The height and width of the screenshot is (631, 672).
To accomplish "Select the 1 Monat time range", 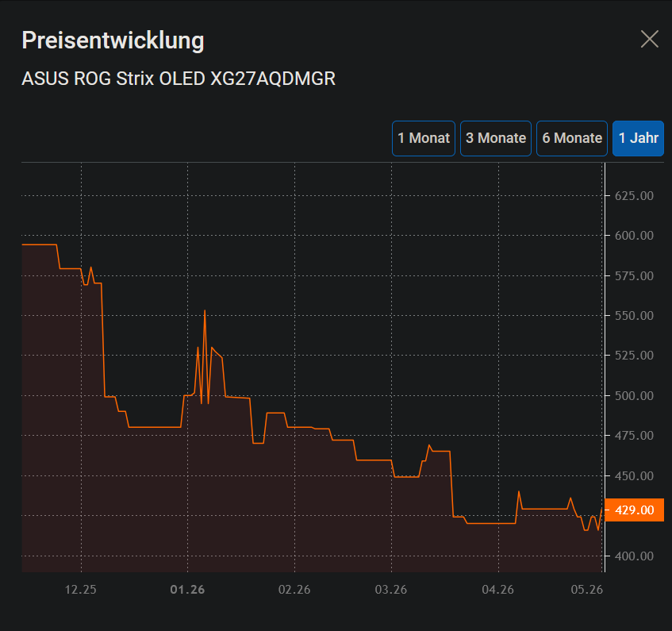I will tap(424, 138).
